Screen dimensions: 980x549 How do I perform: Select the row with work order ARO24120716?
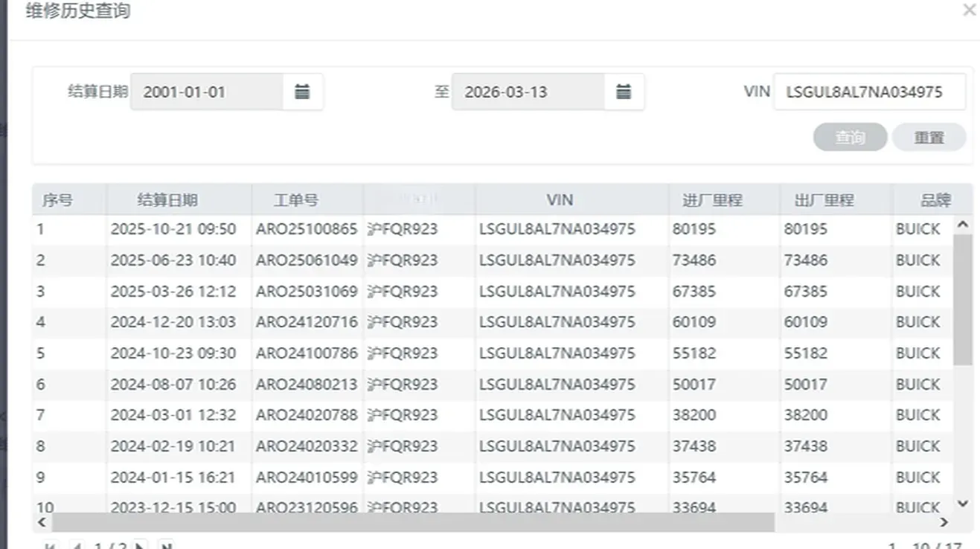point(307,322)
